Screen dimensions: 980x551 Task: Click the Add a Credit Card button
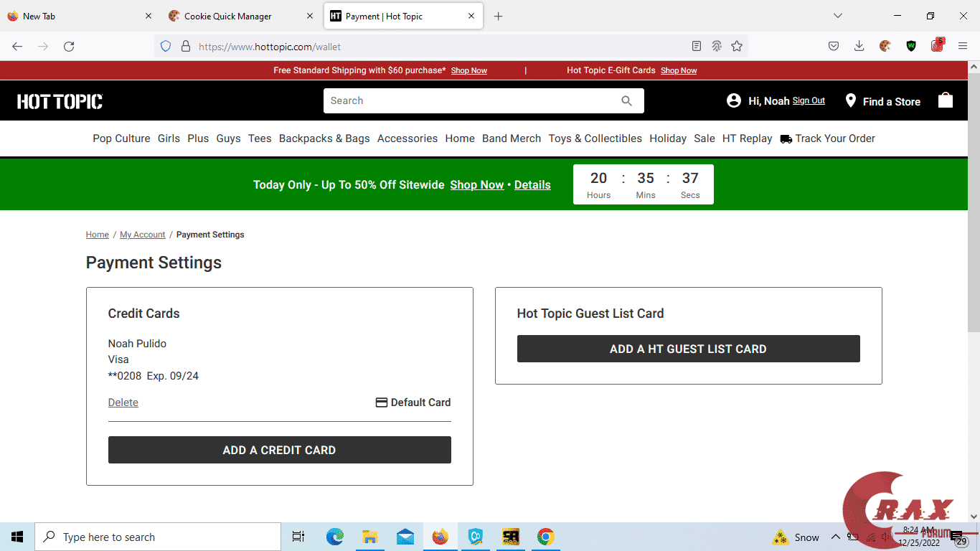pos(280,450)
